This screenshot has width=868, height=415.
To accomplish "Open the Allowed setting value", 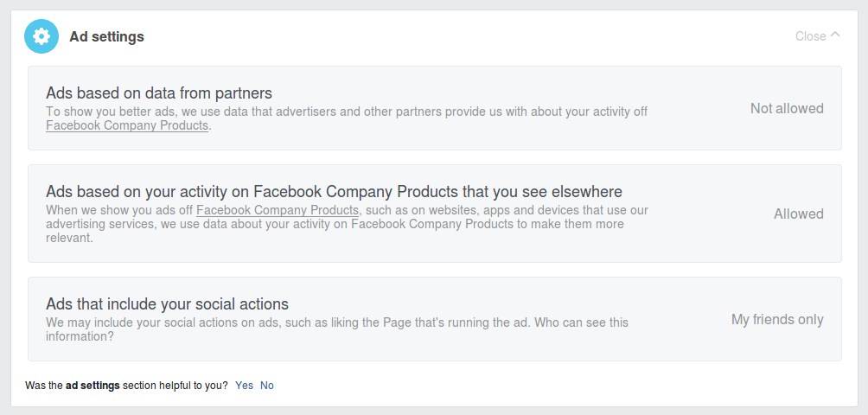I will [x=798, y=214].
